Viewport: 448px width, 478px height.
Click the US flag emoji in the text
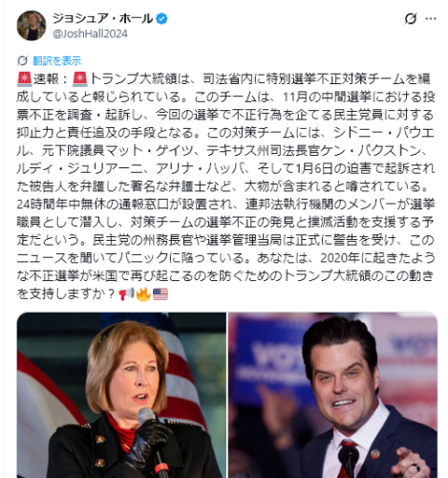pos(160,293)
